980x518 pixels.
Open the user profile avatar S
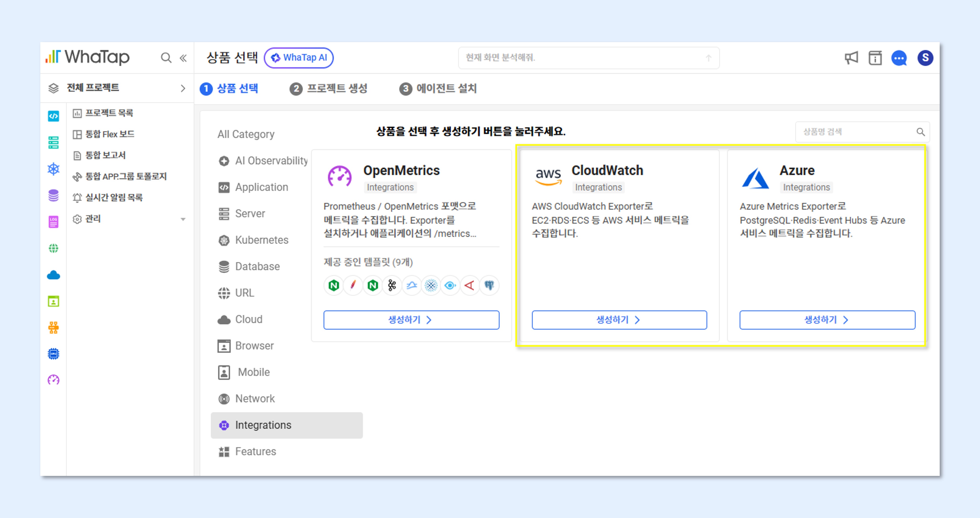click(925, 58)
